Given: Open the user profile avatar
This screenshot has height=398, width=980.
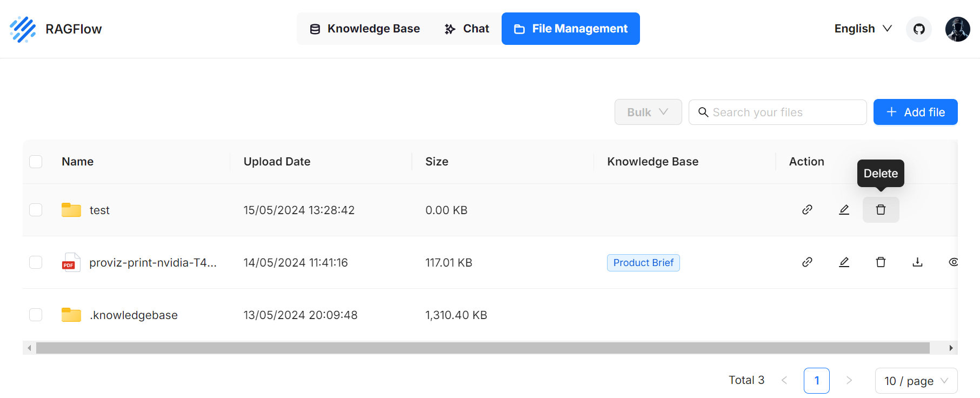Looking at the screenshot, I should pyautogui.click(x=957, y=29).
